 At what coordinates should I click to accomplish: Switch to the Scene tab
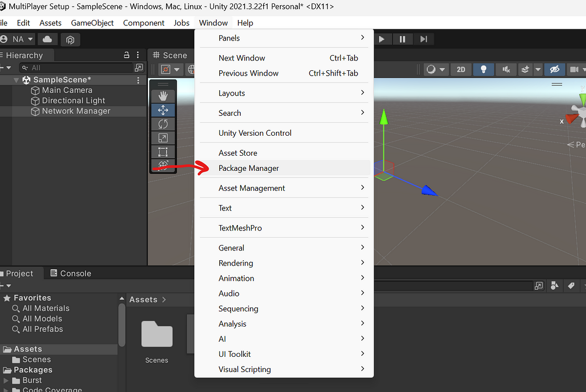pyautogui.click(x=169, y=55)
